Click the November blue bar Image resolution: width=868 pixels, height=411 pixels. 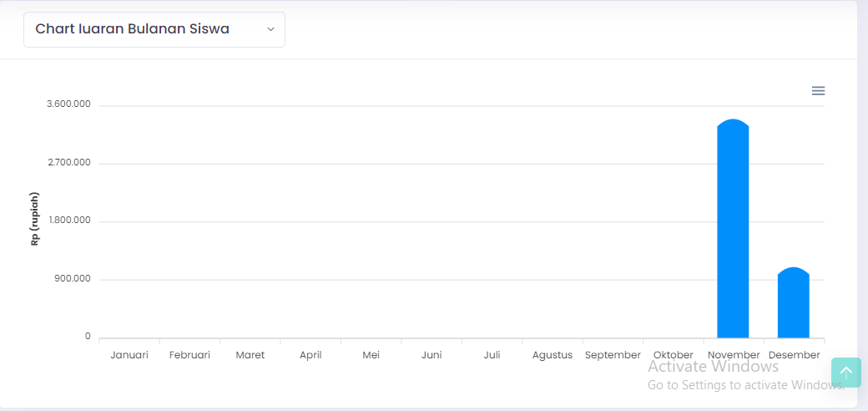[733, 229]
